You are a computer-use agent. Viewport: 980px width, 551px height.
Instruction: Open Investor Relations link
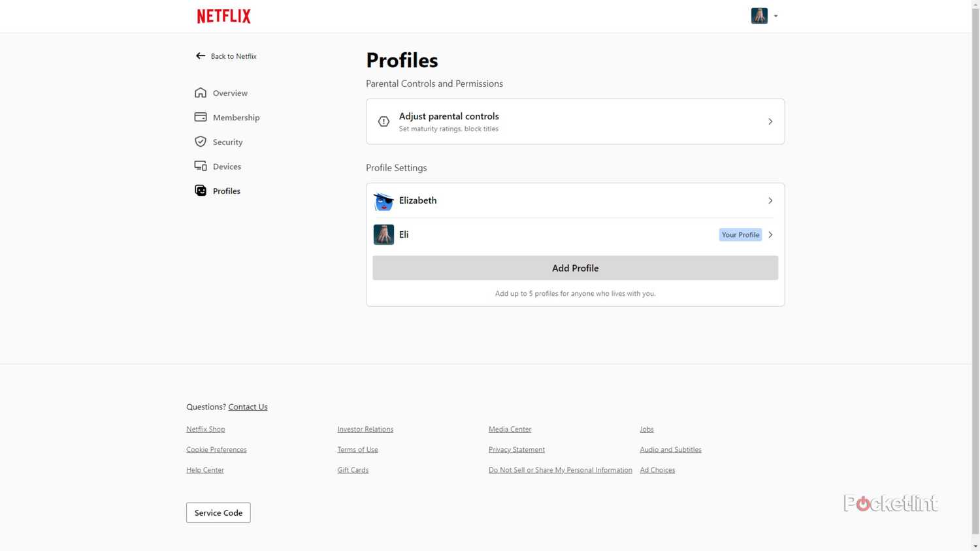(x=365, y=429)
